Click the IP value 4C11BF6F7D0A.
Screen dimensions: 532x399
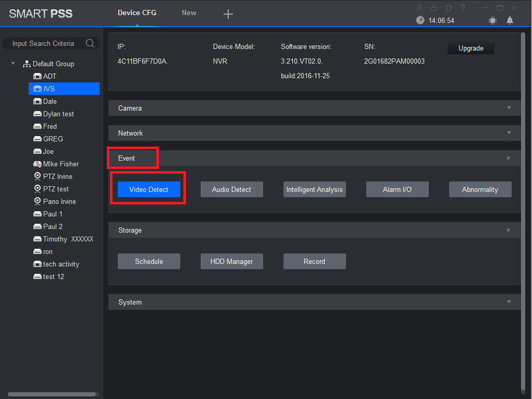pos(143,61)
